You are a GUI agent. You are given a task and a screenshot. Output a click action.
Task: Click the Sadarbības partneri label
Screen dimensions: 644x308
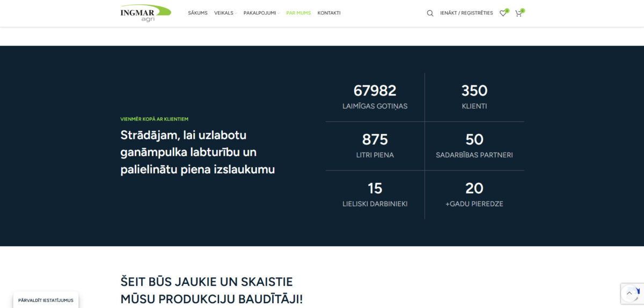tap(474, 155)
